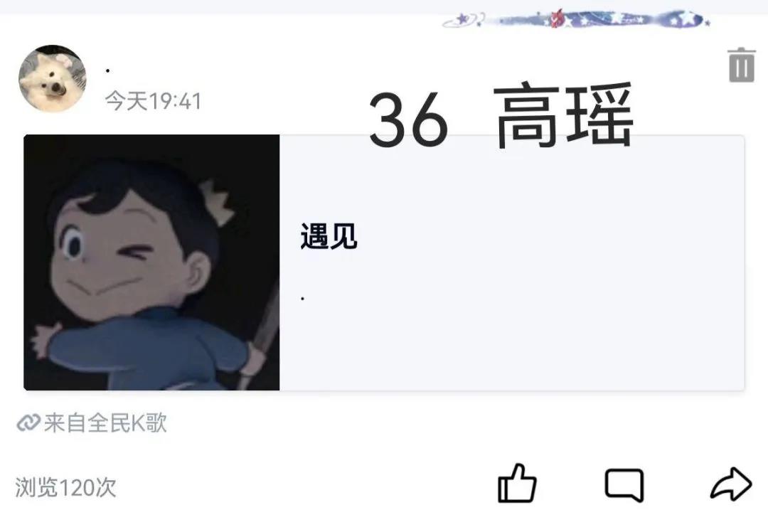This screenshot has width=768, height=532.
Task: Open the cartoon boy song cover thumbnail
Action: (152, 262)
